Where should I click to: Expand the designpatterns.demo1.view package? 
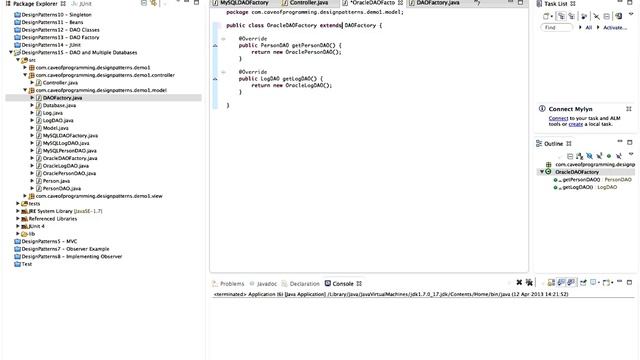click(25, 196)
